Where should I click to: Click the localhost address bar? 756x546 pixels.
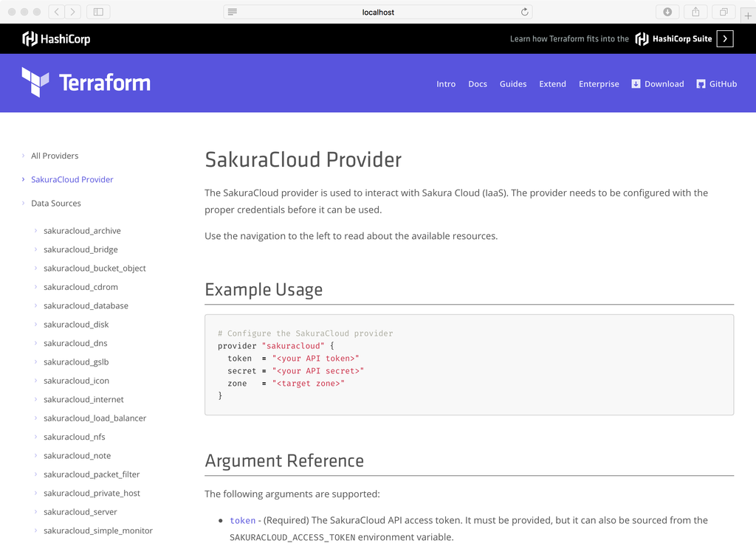tap(378, 12)
